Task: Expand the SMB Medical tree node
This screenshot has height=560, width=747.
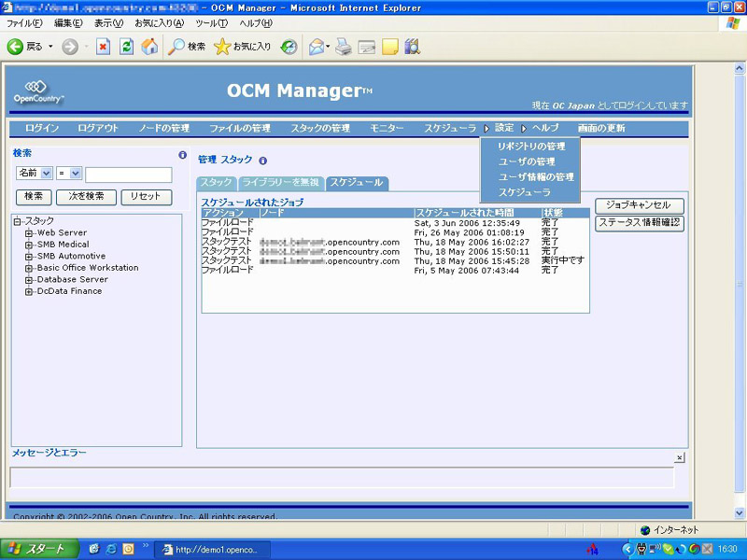Action: (x=29, y=245)
